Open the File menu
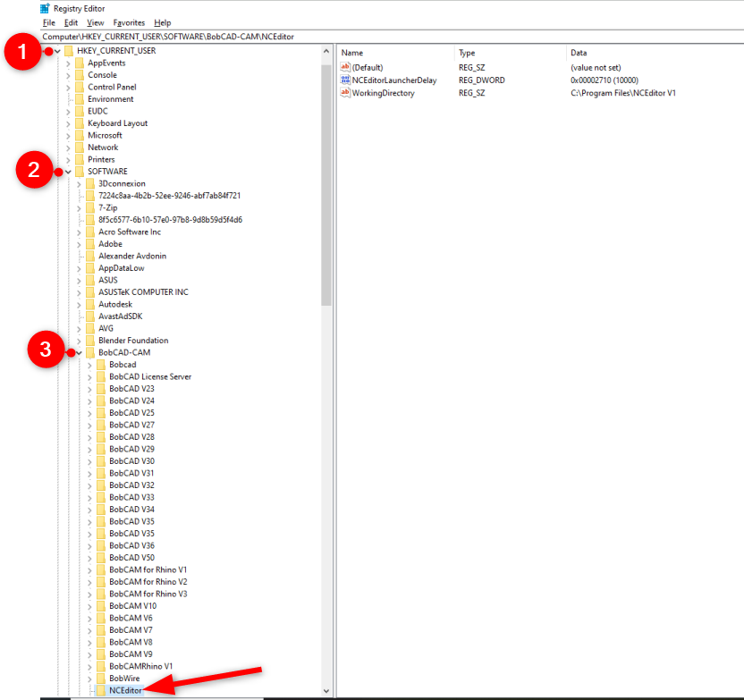 point(49,22)
